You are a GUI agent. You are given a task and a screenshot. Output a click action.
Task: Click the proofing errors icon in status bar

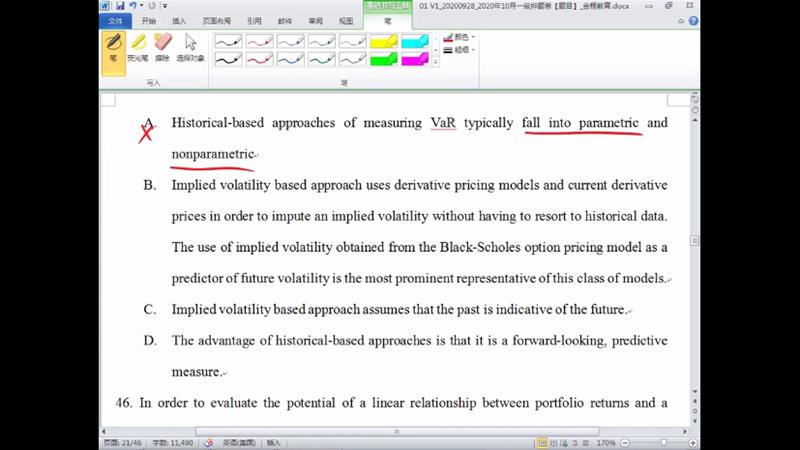coord(208,443)
